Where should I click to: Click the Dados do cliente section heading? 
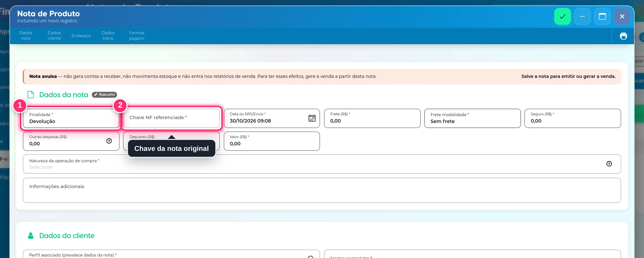(67, 236)
